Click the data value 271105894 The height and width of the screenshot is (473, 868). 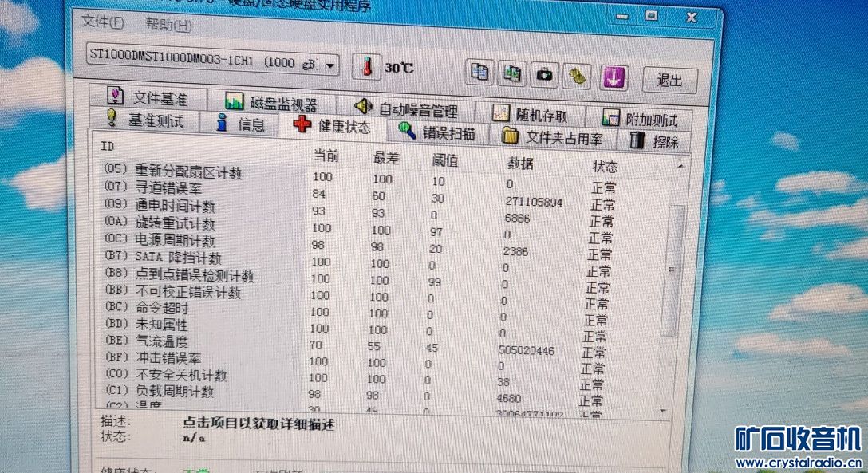[535, 202]
